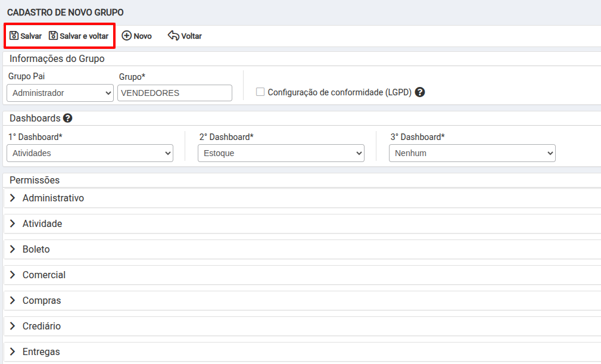Click the Boleto section title

tap(36, 250)
